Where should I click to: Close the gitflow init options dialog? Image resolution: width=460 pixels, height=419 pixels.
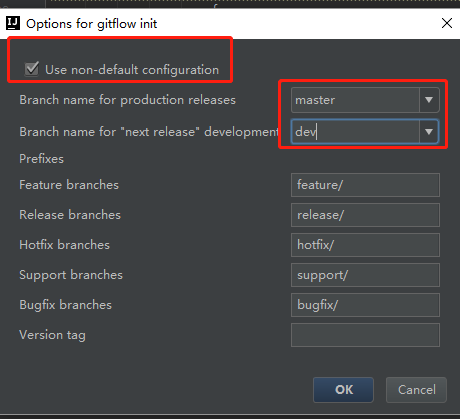(447, 23)
